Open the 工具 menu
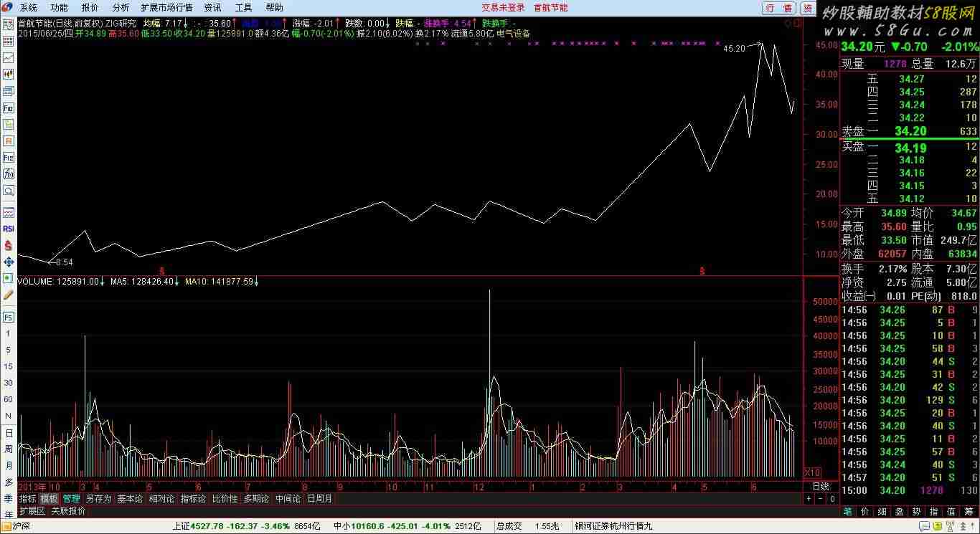 point(244,8)
